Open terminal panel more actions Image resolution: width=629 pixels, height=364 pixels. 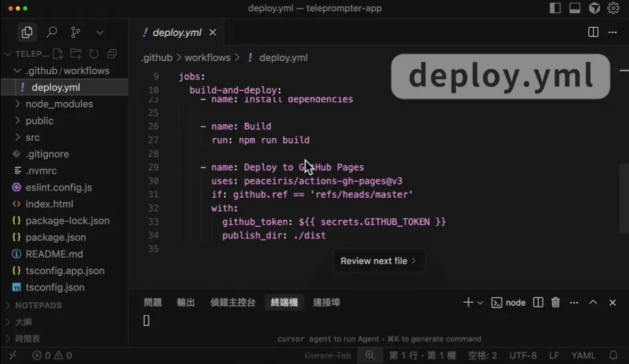tap(574, 303)
